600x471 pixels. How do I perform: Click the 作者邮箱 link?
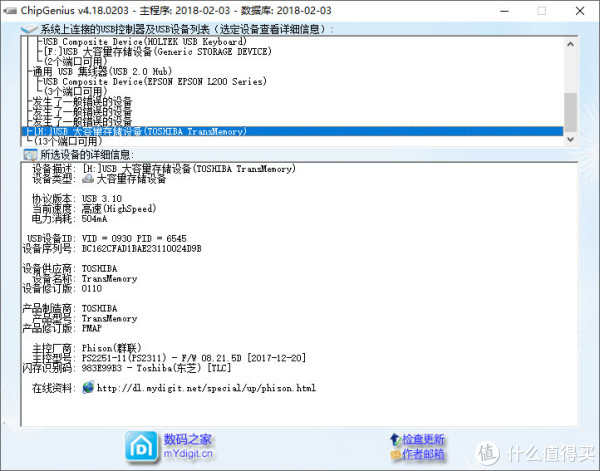coord(424,454)
